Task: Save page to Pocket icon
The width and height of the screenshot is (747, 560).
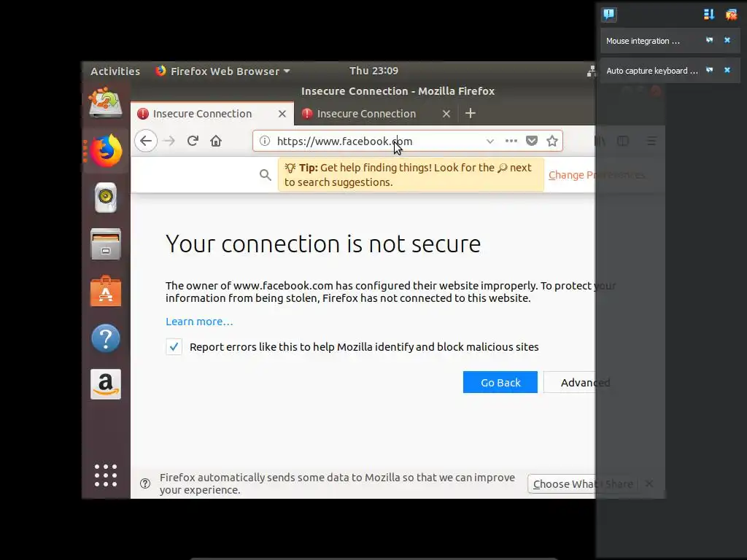Action: 532,141
